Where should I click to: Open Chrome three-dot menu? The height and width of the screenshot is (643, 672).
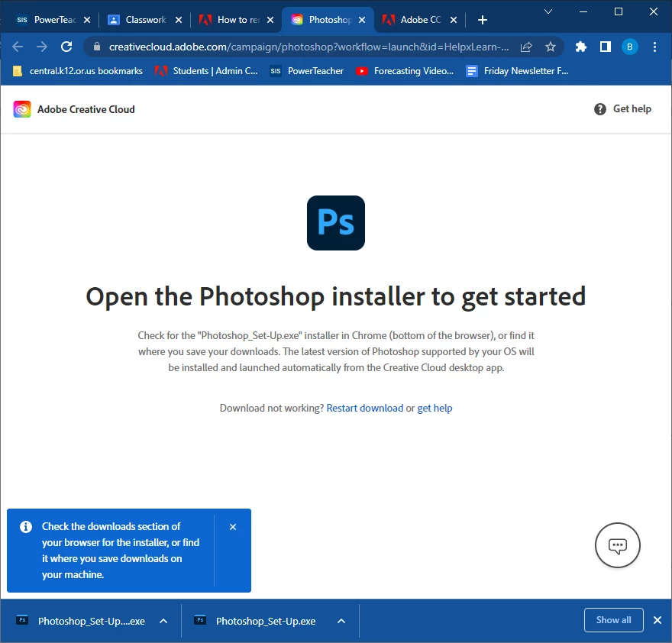coord(654,47)
